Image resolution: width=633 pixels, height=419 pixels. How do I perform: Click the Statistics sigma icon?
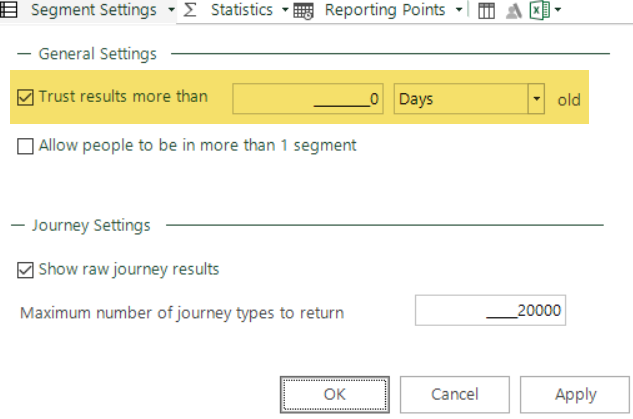coord(190,10)
